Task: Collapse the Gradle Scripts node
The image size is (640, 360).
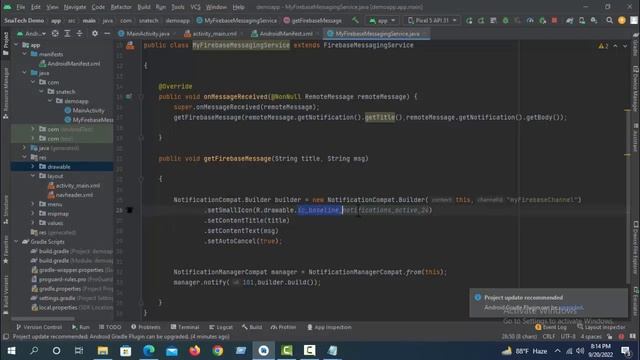Action: click(16, 242)
